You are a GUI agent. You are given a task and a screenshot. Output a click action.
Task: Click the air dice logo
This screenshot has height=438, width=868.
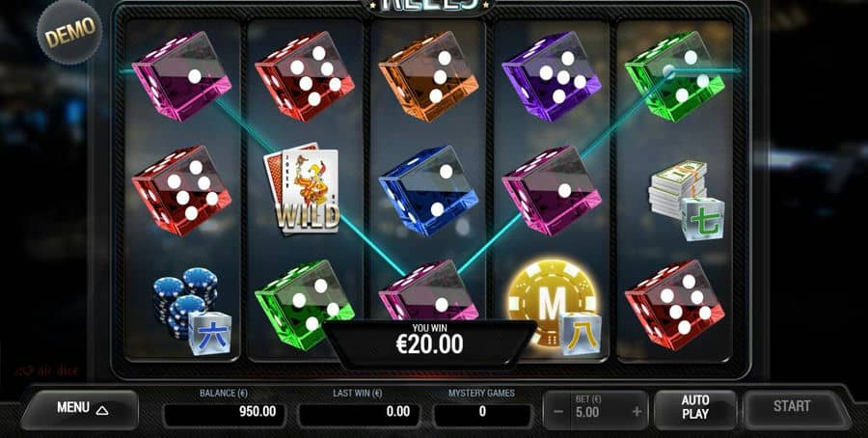point(46,370)
